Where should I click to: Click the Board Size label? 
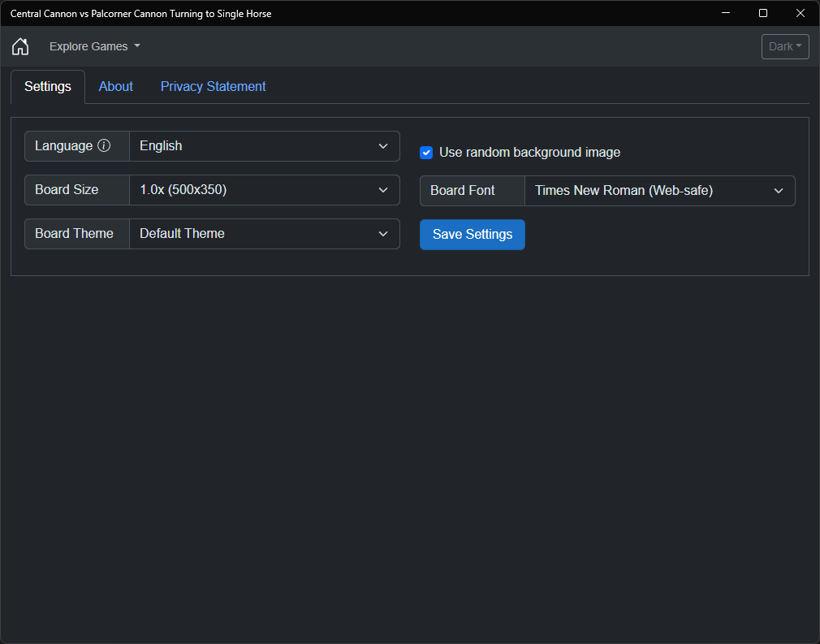tap(67, 190)
